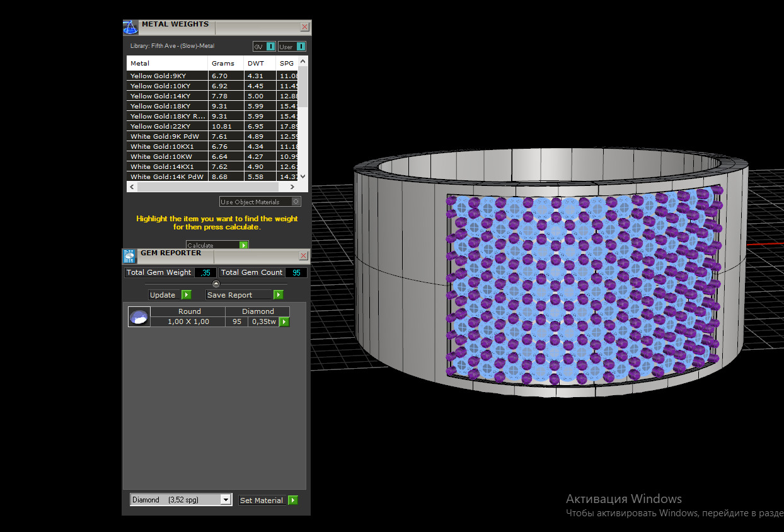Screen dimensions: 784x532
Task: Click the metal table scroll-up arrow
Action: (303, 61)
